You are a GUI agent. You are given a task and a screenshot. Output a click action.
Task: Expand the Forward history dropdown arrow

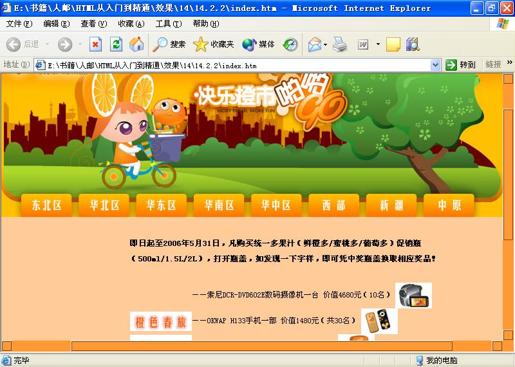click(80, 44)
